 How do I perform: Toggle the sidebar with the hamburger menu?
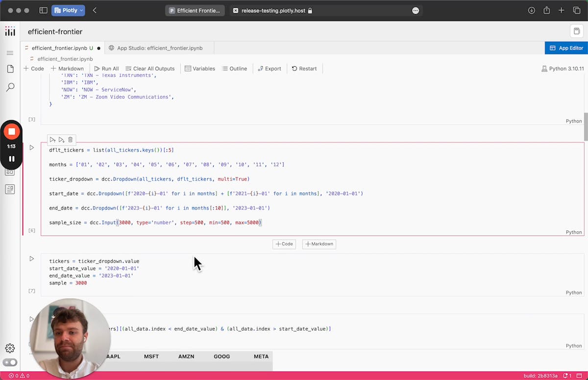click(x=10, y=53)
